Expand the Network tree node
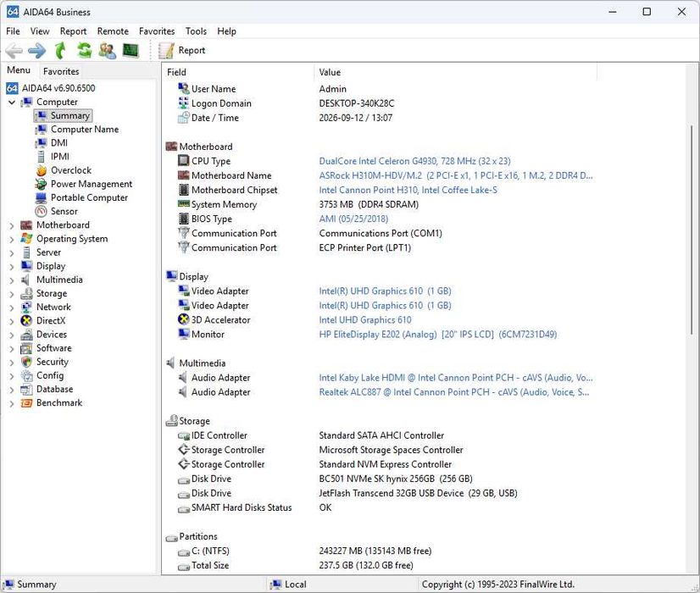Image resolution: width=700 pixels, height=593 pixels. pos(12,308)
